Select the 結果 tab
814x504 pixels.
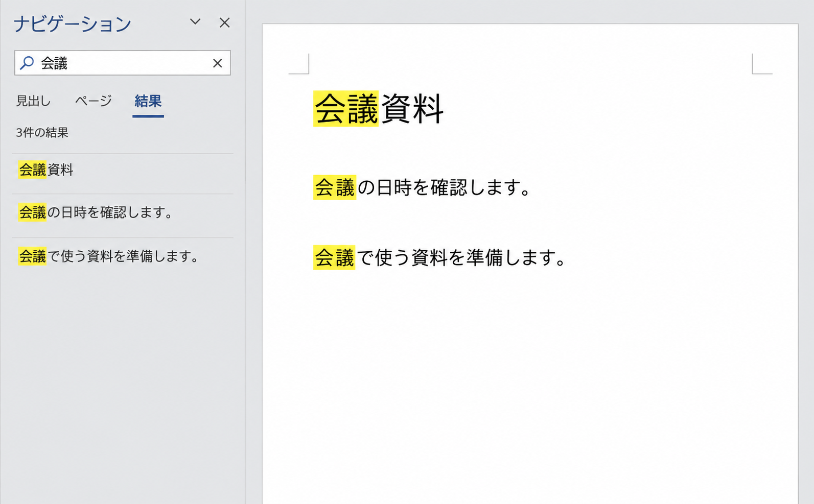tap(148, 101)
